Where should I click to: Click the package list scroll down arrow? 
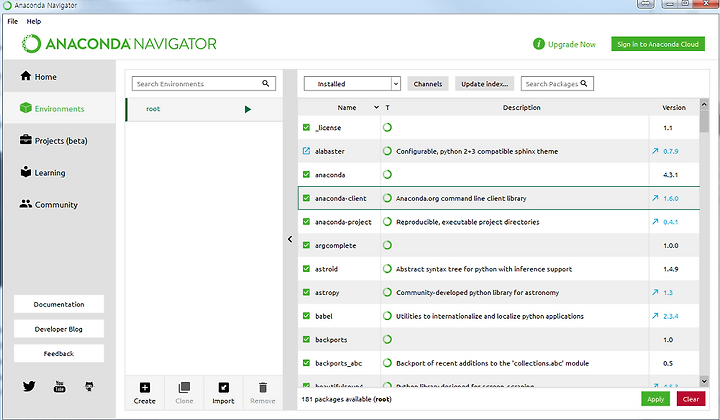pos(704,381)
